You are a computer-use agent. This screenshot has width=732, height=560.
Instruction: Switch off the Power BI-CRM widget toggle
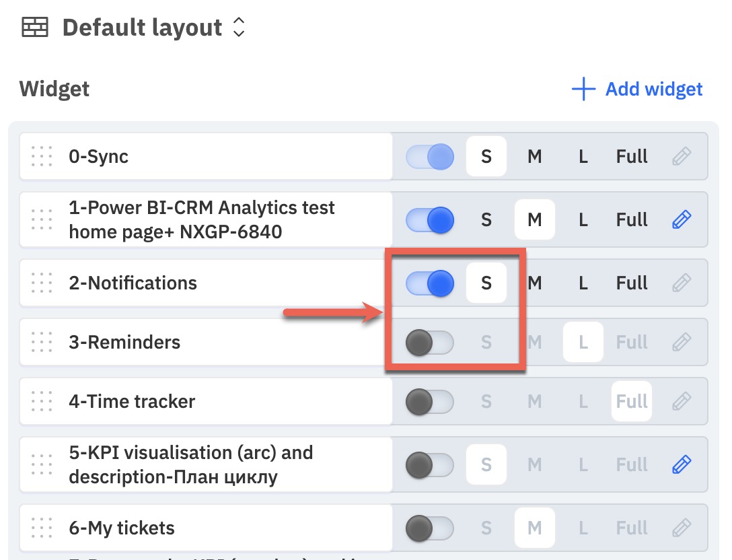point(429,219)
